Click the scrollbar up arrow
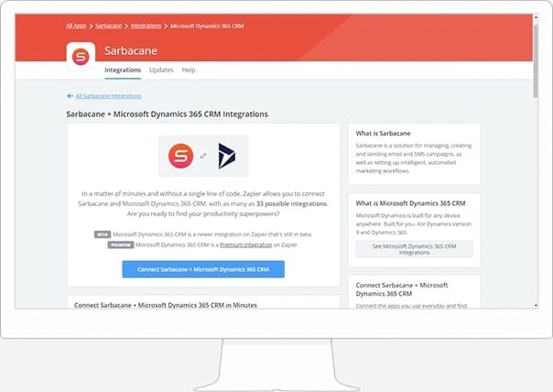 (x=536, y=16)
